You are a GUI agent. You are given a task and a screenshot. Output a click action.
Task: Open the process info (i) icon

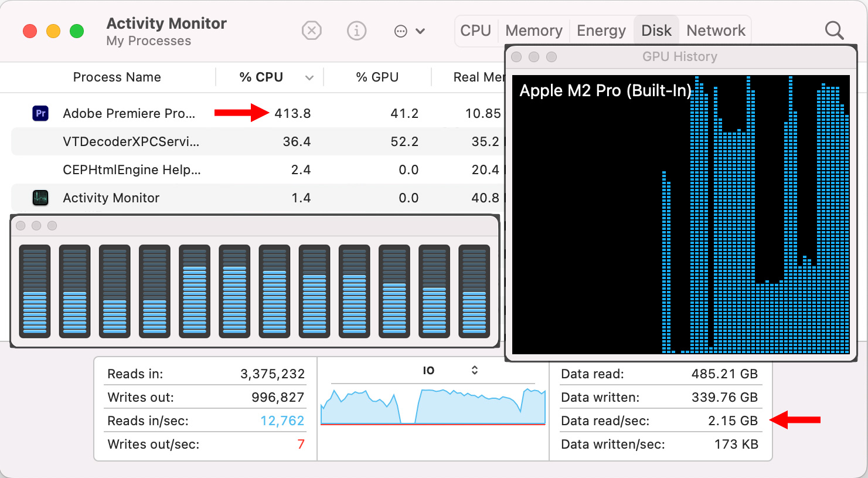pos(356,30)
